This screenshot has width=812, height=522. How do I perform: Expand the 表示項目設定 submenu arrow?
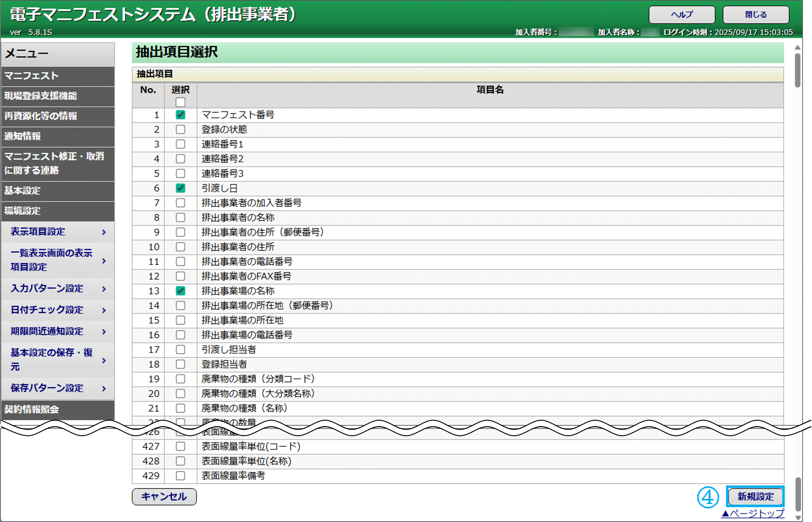(104, 232)
